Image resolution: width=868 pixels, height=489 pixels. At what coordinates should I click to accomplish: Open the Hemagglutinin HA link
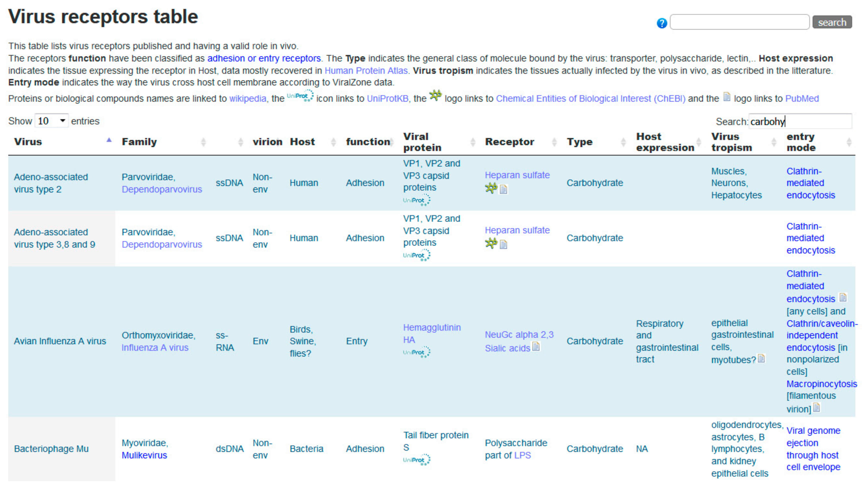click(x=432, y=334)
